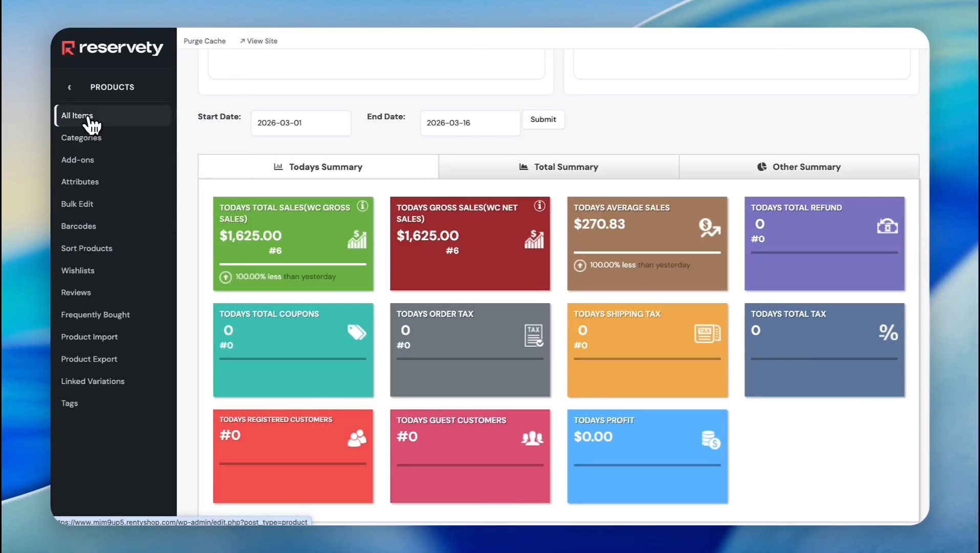Click the reservety logo
This screenshot has height=553, width=980.
pyautogui.click(x=113, y=48)
